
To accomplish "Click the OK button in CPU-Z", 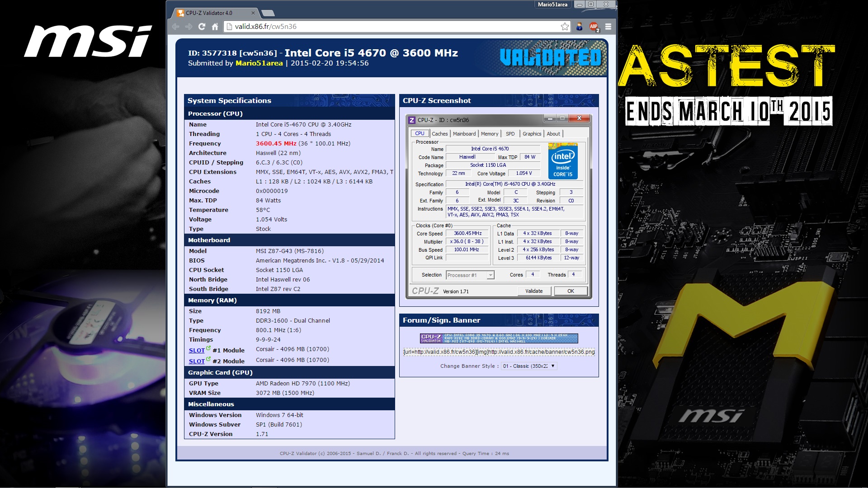I will (571, 291).
